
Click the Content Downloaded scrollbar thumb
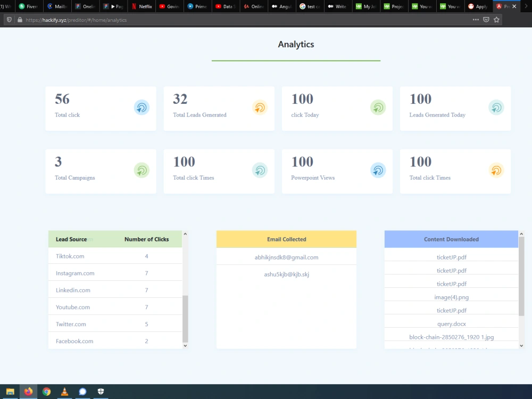click(521, 276)
